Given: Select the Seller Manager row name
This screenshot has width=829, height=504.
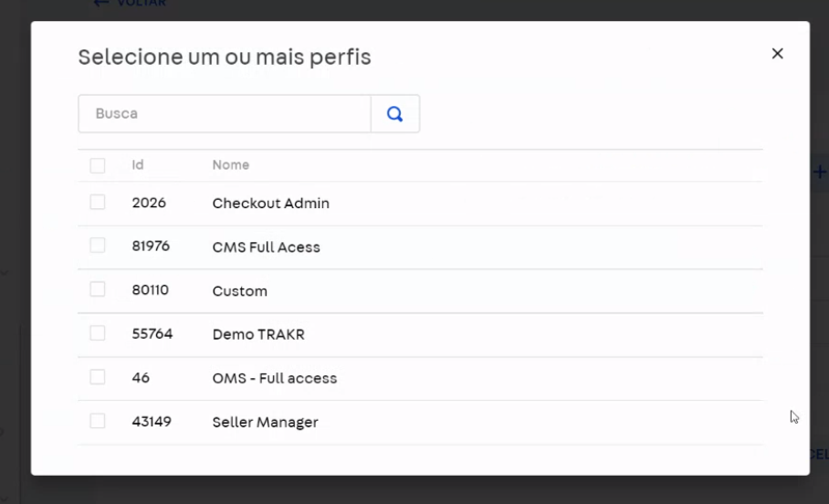Looking at the screenshot, I should [x=266, y=422].
